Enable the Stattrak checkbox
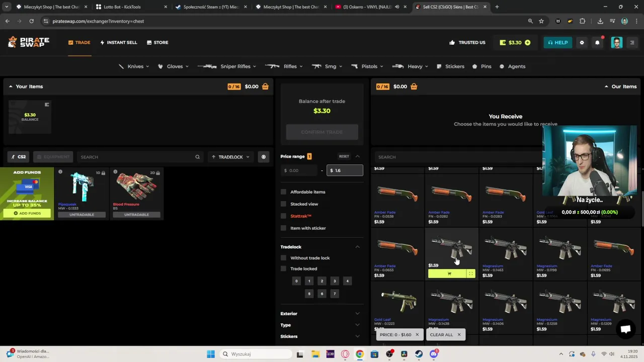Image resolution: width=644 pixels, height=362 pixels. point(283,216)
